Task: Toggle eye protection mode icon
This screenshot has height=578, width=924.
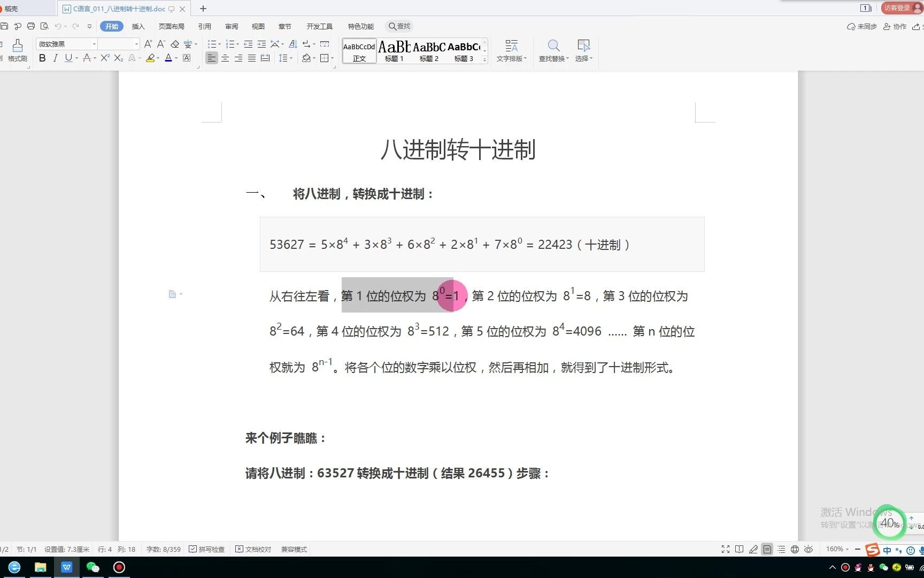Action: click(x=808, y=549)
